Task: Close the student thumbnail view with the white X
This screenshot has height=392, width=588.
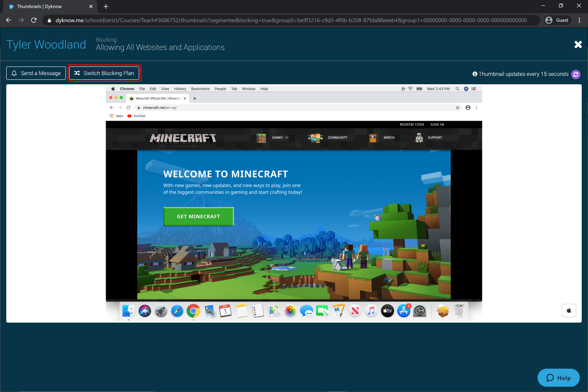Action: [x=578, y=45]
